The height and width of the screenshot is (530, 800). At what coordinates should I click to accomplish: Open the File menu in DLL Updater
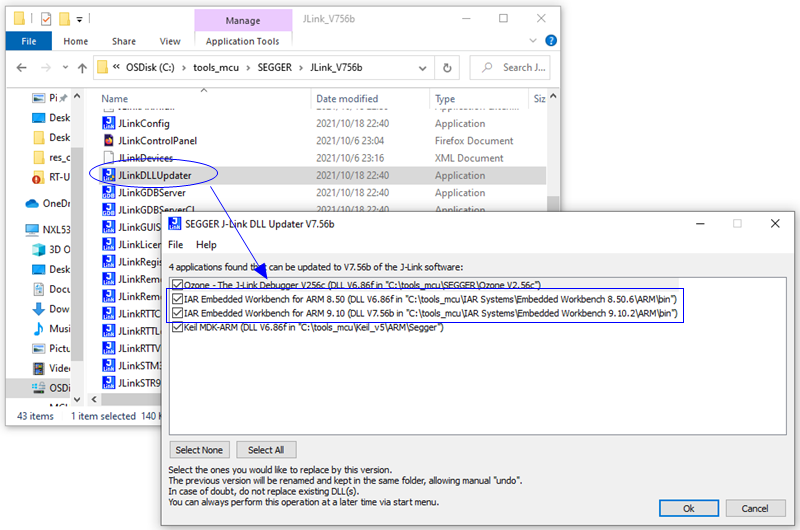(x=176, y=245)
